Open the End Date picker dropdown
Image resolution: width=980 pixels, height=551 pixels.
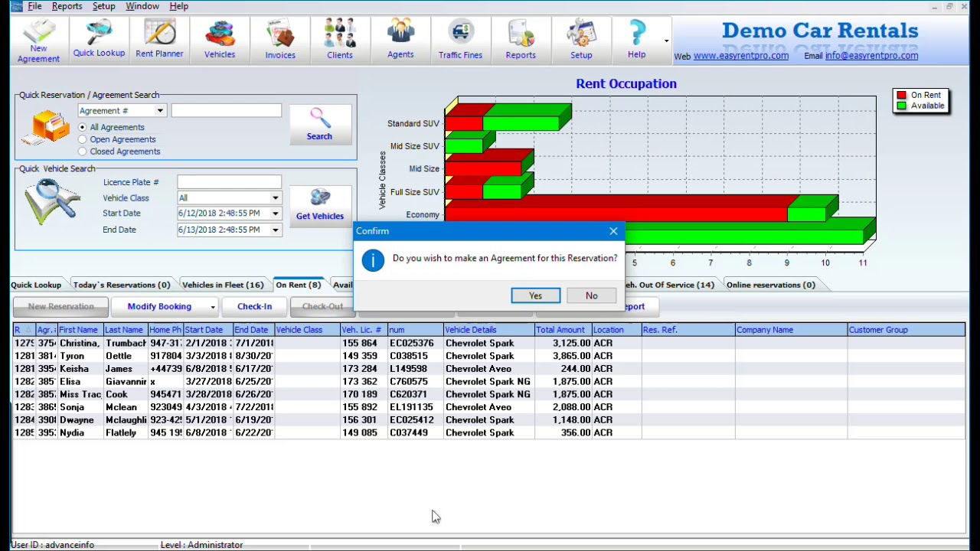275,230
